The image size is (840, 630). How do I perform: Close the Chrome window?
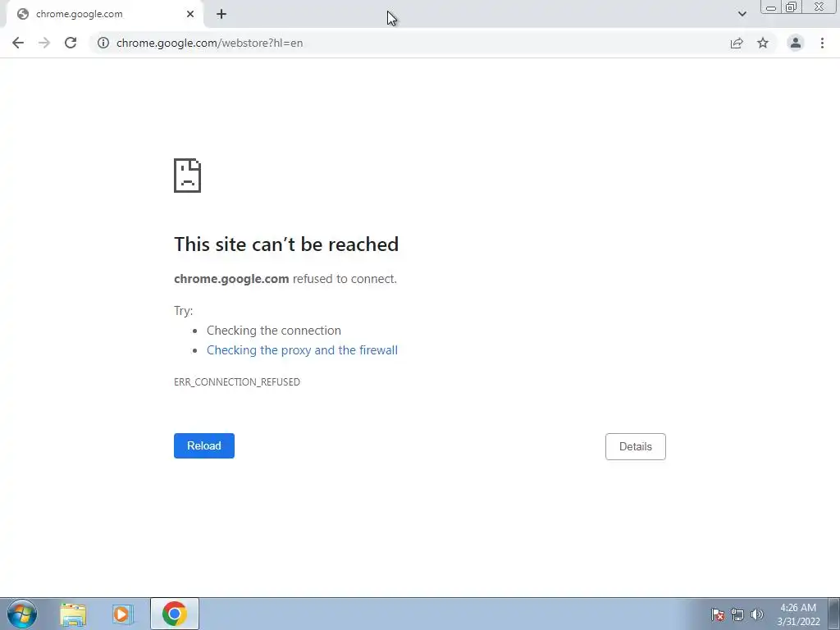(x=819, y=7)
